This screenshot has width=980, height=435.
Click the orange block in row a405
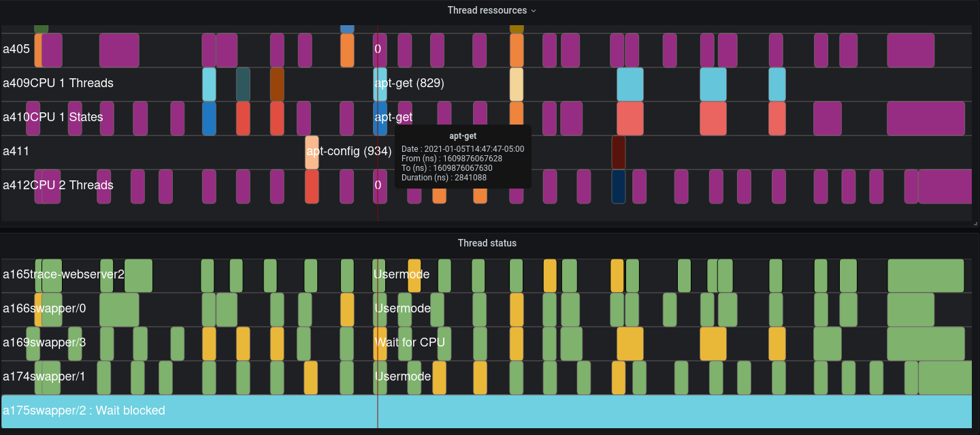pyautogui.click(x=347, y=49)
